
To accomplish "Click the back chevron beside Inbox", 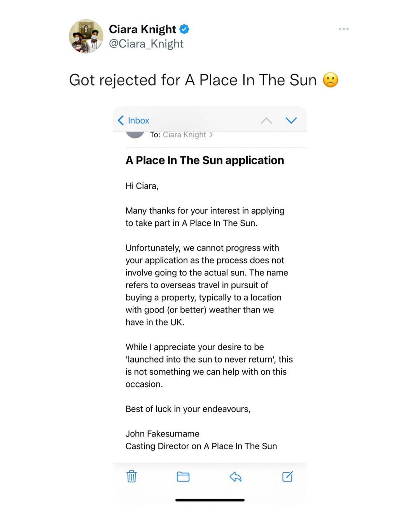I will pos(121,121).
